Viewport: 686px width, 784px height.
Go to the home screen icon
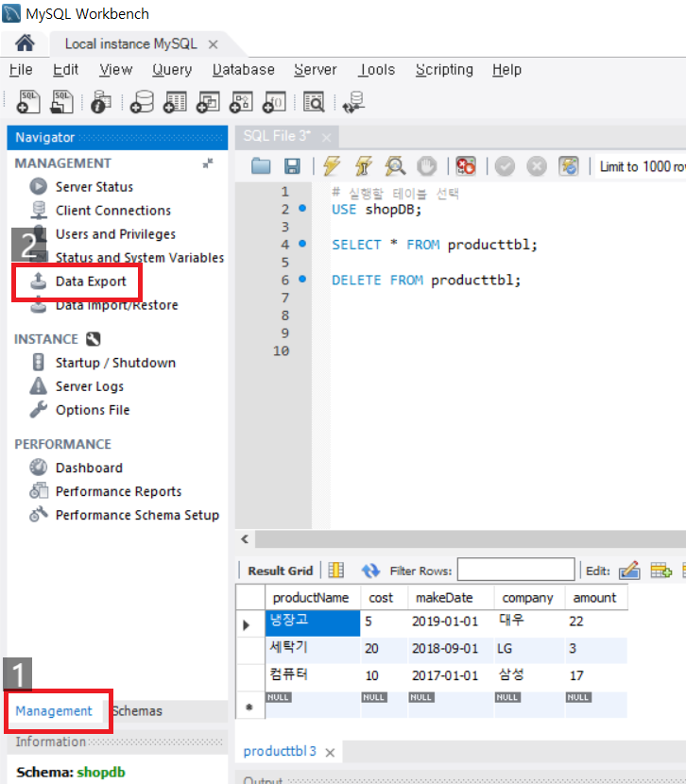click(x=25, y=43)
